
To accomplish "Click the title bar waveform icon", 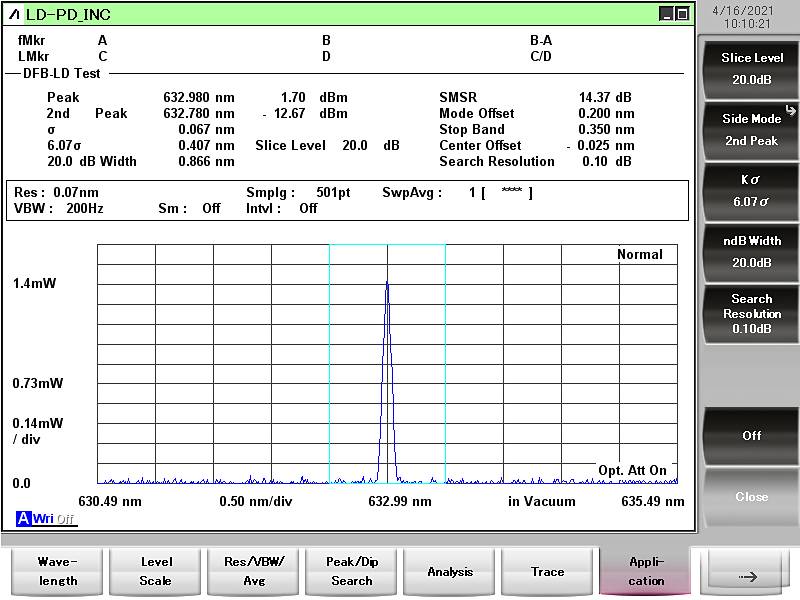I will (x=14, y=14).
